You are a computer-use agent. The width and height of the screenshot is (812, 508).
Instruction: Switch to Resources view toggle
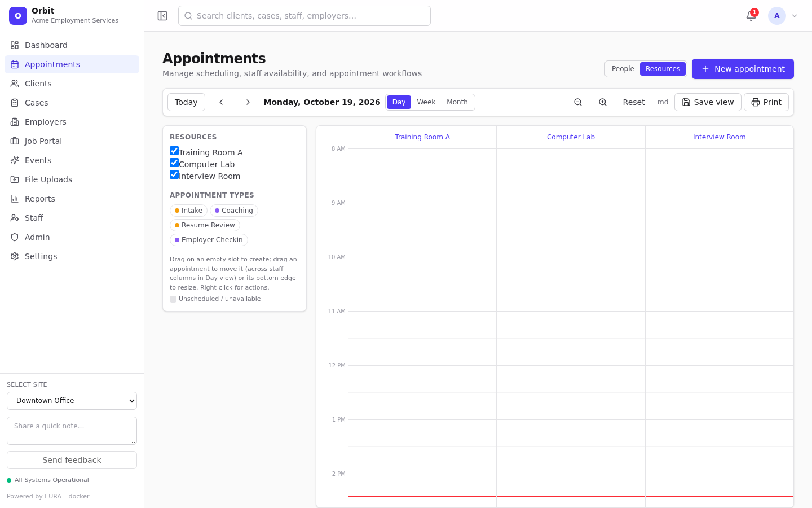(663, 69)
